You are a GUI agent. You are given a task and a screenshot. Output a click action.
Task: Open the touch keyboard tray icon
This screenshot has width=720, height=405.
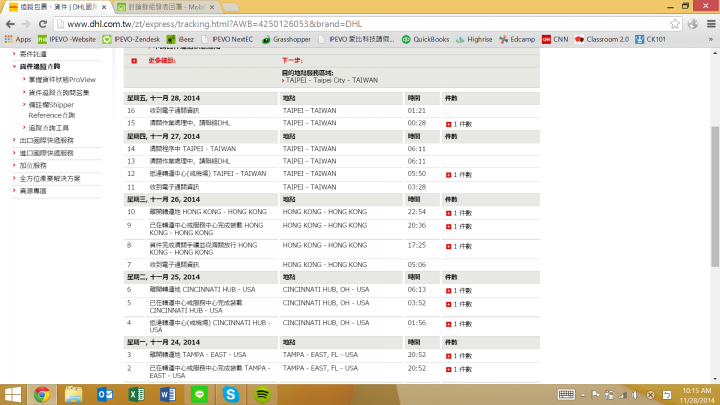coord(566,394)
